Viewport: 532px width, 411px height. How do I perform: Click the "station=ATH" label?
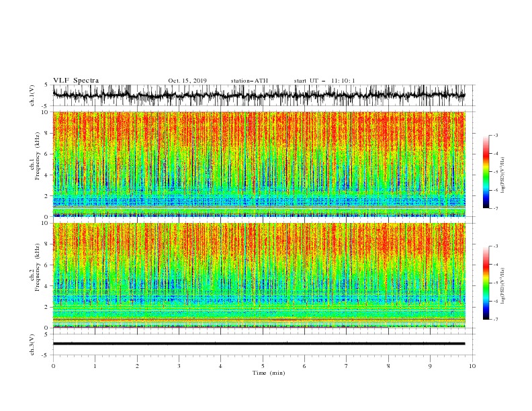(249, 81)
